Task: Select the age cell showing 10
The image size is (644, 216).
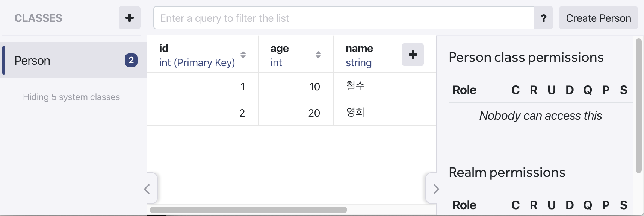Action: (x=296, y=87)
